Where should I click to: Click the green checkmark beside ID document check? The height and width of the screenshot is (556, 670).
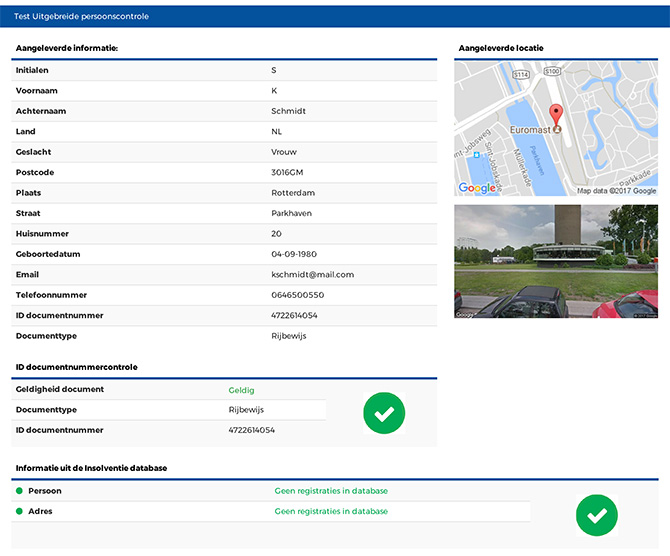[x=384, y=413]
